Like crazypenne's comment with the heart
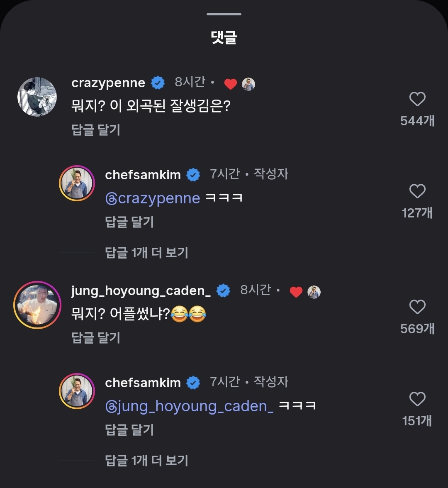 [417, 100]
